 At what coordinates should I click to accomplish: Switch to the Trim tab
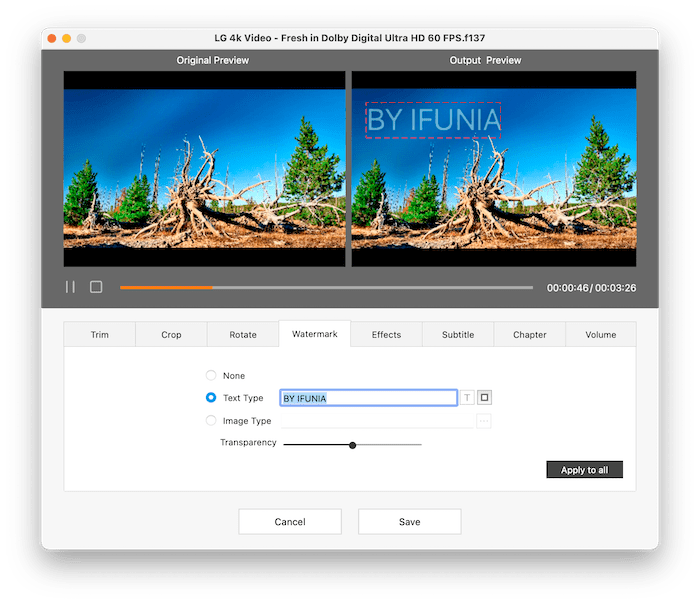[100, 335]
